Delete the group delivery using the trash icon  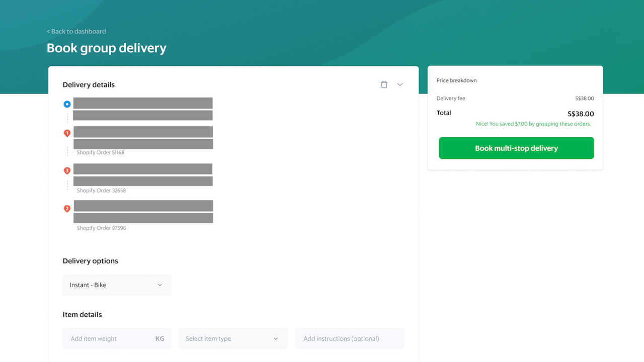pyautogui.click(x=384, y=84)
